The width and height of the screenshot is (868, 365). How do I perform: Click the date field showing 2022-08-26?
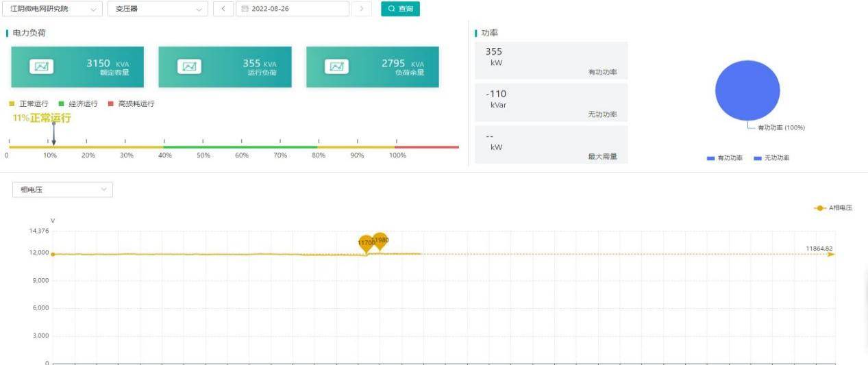pyautogui.click(x=292, y=9)
